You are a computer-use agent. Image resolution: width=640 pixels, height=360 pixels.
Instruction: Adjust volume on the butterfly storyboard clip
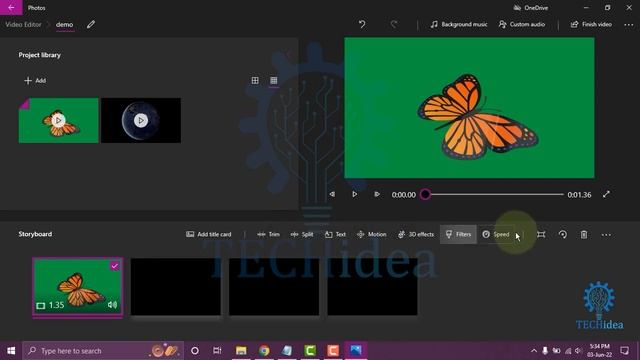click(112, 305)
